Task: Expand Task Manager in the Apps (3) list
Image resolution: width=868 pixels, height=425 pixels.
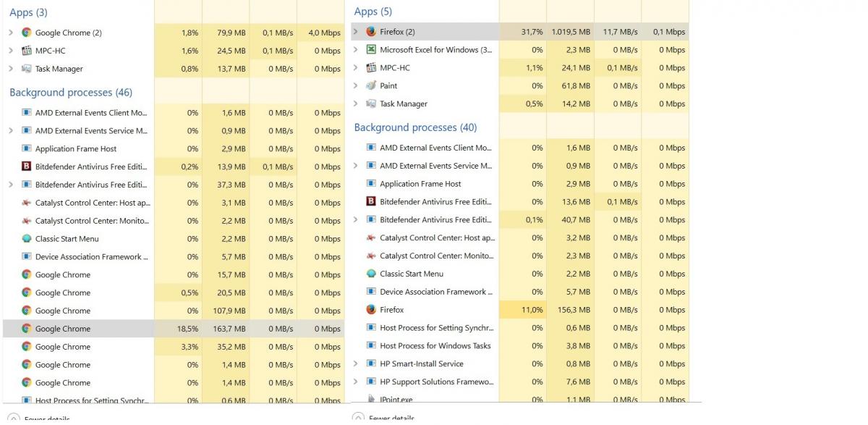Action: [x=11, y=69]
